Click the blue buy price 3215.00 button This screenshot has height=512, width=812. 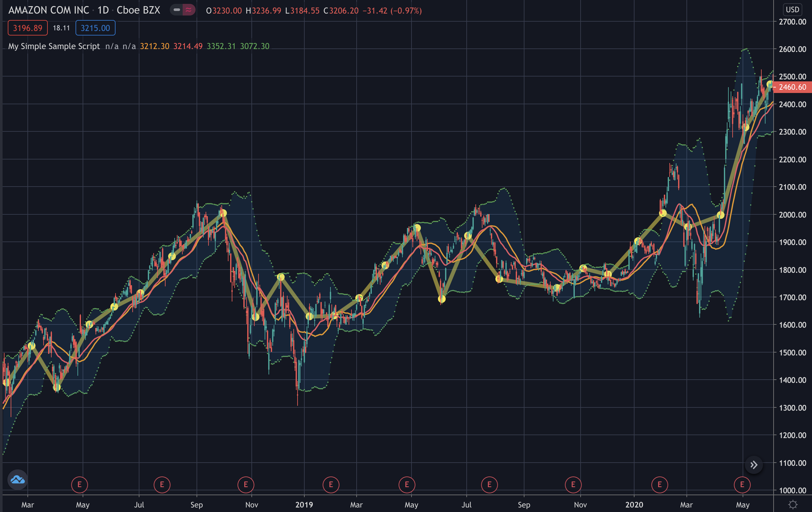[x=96, y=28]
